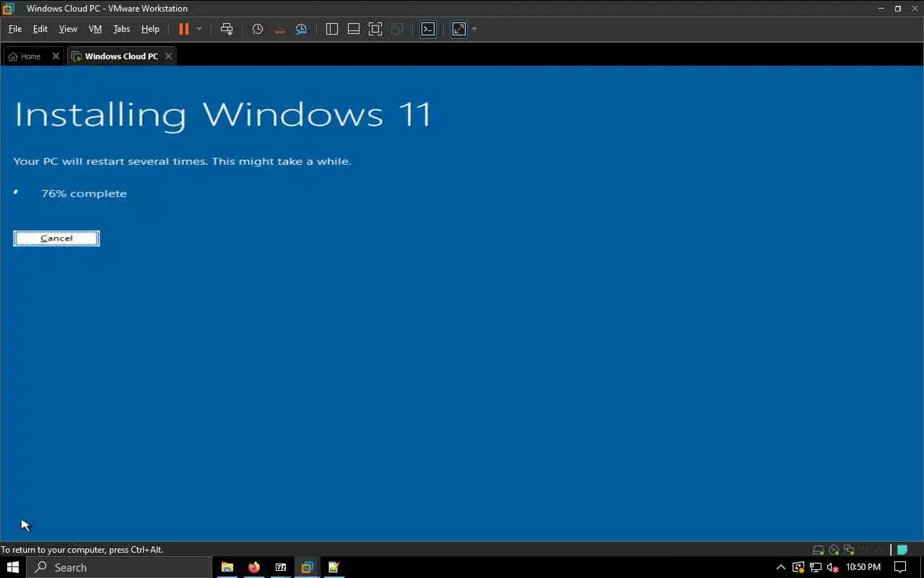
Task: Click the teal message log icon
Action: pos(902,550)
